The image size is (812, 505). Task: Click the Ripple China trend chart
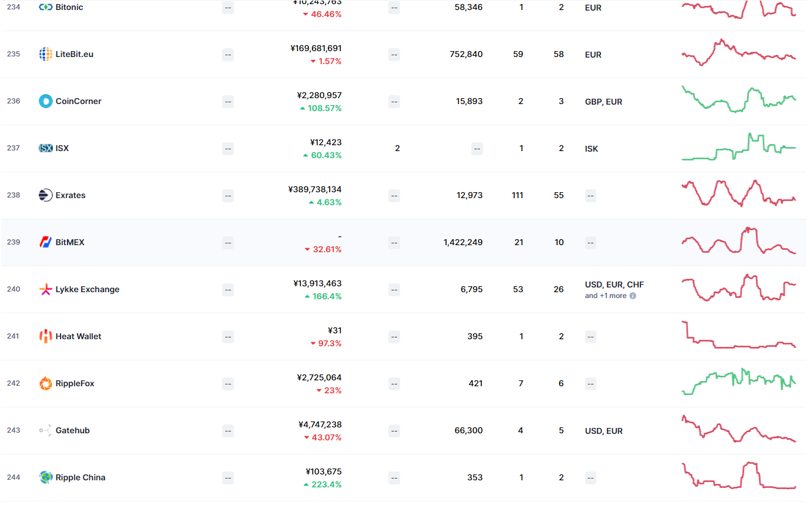(739, 477)
